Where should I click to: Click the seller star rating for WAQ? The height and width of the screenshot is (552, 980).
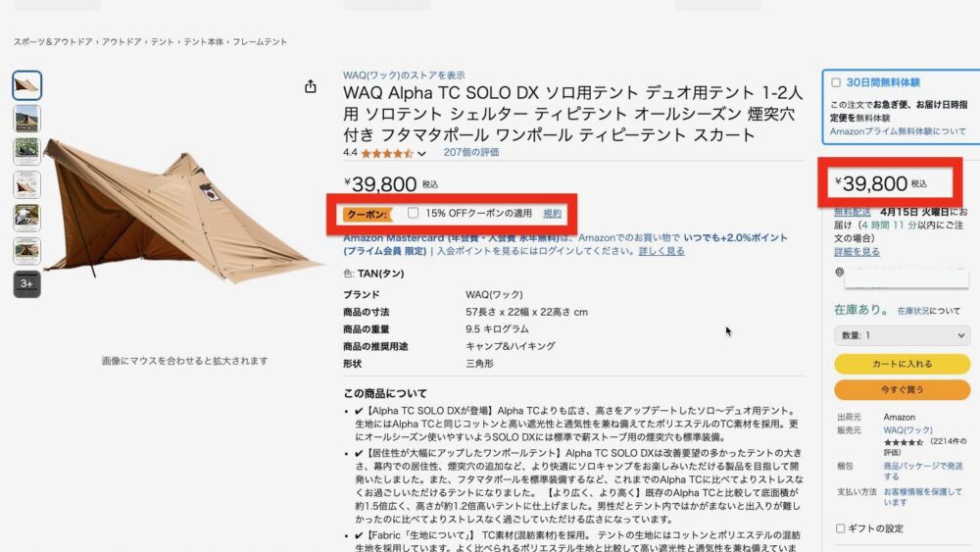(x=904, y=442)
